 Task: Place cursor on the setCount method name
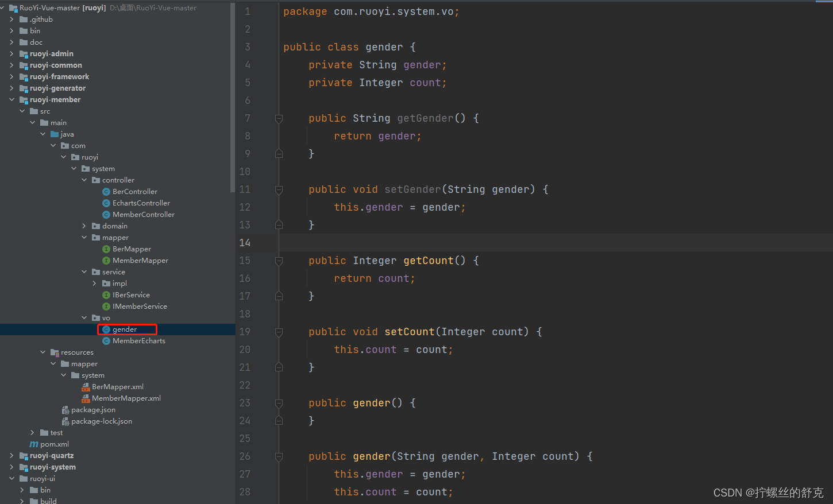[410, 332]
